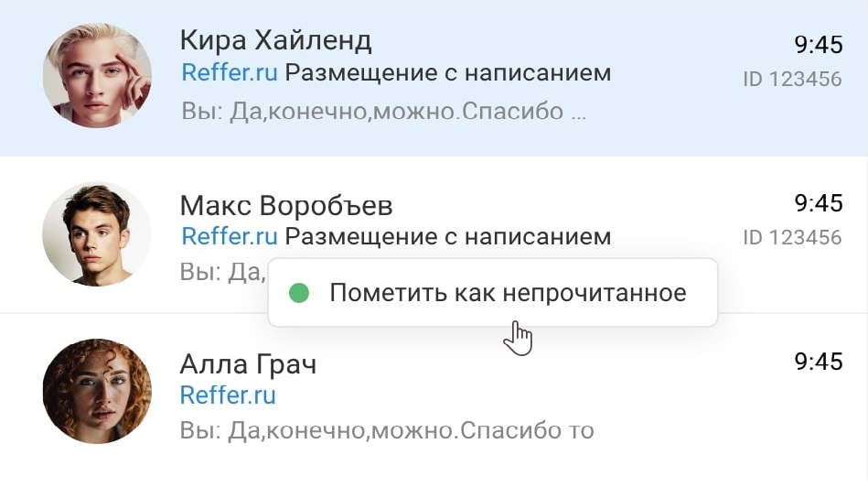Click "Размещение с написанием" subject in Кира's chat
Viewport: 868px width, 487px height.
(x=447, y=72)
